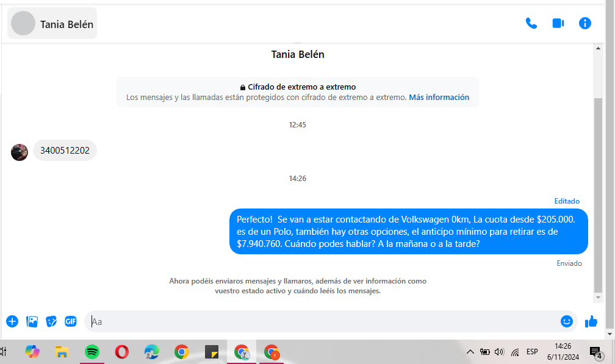Start a video call from the header
This screenshot has width=615, height=364.
tap(558, 23)
